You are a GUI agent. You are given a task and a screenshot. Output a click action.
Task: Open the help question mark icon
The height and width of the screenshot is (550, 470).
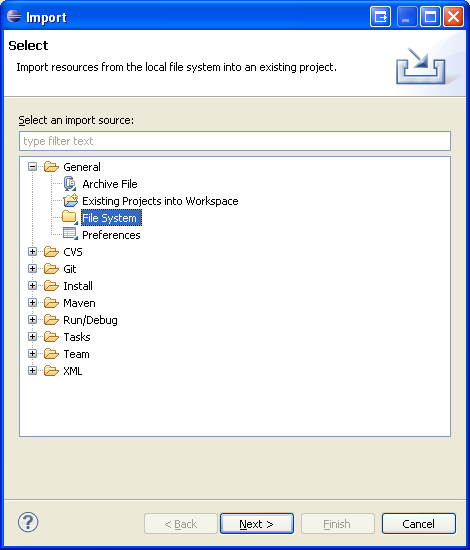point(28,522)
